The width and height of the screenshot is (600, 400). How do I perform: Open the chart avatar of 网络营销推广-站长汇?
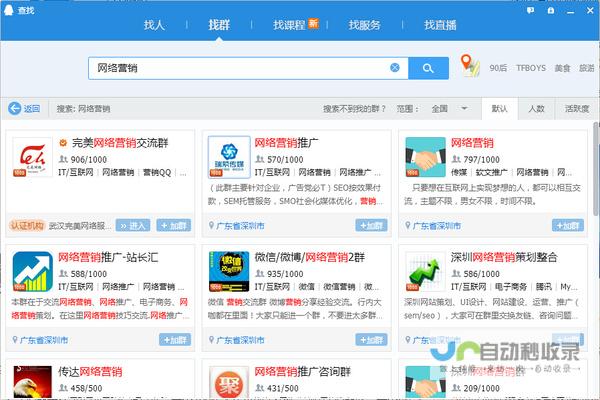point(33,271)
